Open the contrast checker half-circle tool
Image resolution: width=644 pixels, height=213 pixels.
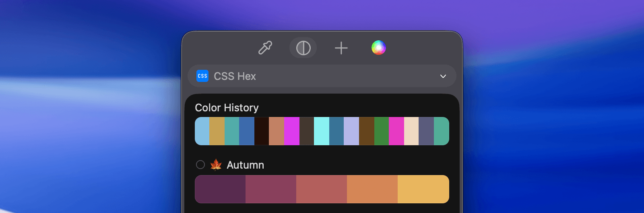click(303, 48)
